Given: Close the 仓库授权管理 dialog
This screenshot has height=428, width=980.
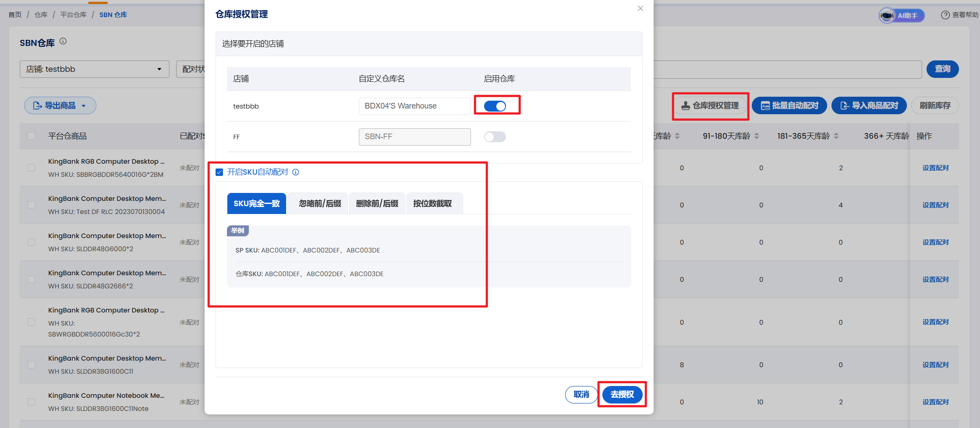Looking at the screenshot, I should coord(640,8).
